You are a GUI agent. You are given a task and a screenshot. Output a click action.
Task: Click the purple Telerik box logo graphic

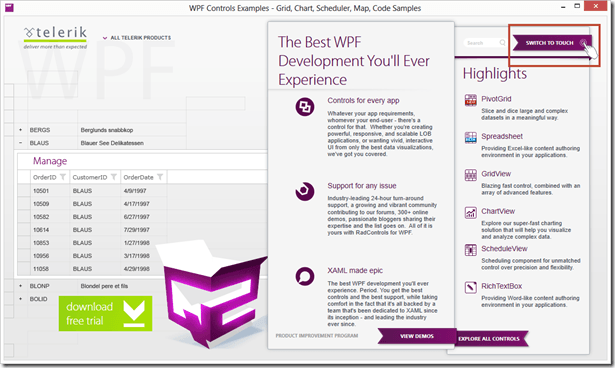(211, 294)
